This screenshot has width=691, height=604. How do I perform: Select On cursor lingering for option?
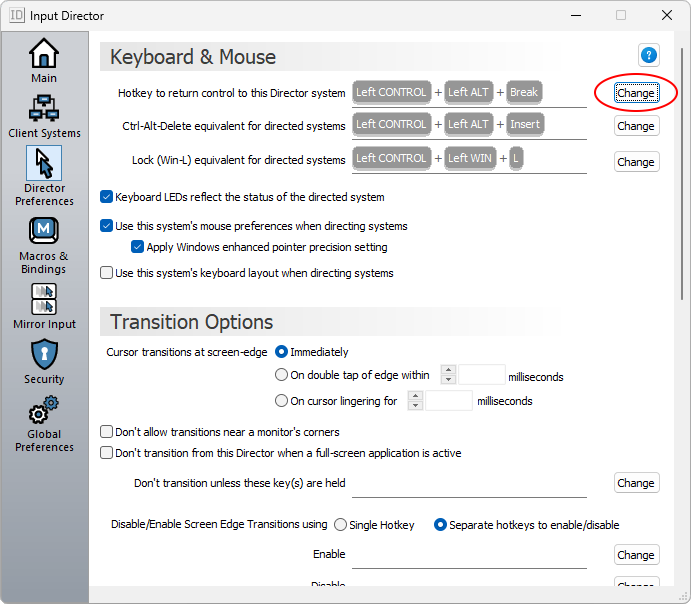pos(281,401)
